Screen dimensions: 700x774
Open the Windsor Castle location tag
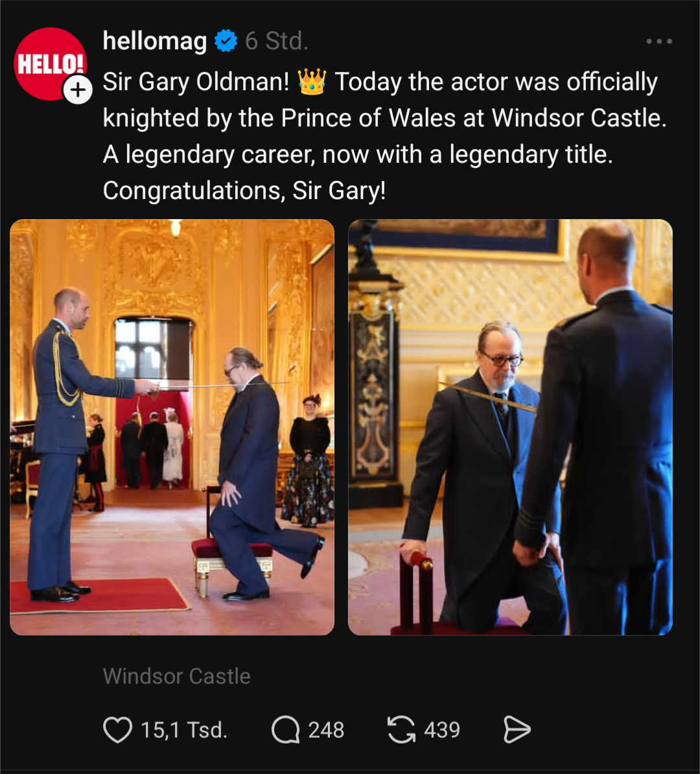177,675
